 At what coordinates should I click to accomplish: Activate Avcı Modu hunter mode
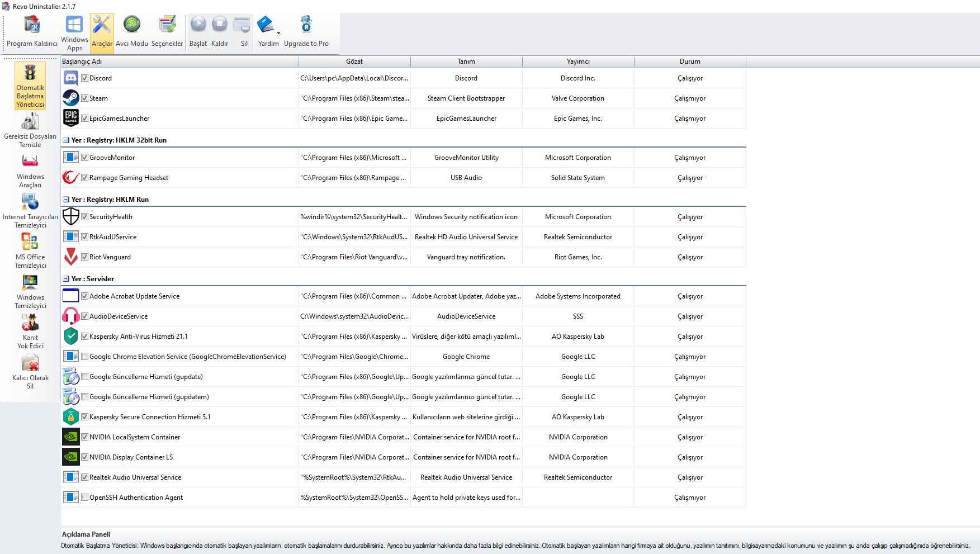coord(132,32)
